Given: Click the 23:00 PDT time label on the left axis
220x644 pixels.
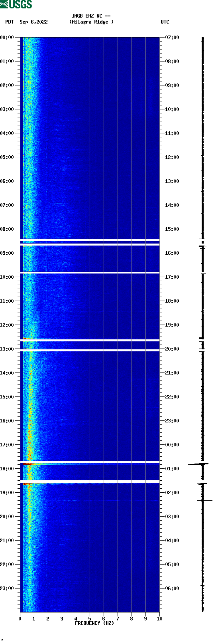Looking at the screenshot, I should (x=7, y=589).
